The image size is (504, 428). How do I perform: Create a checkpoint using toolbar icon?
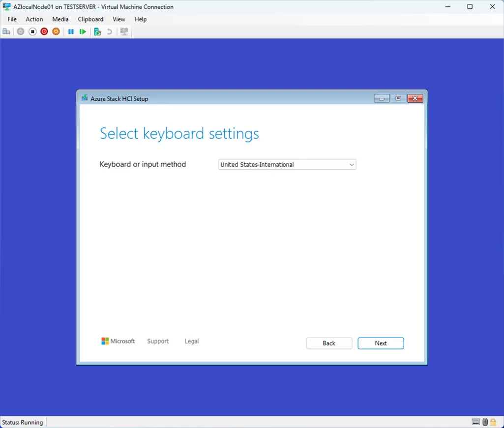click(x=97, y=31)
